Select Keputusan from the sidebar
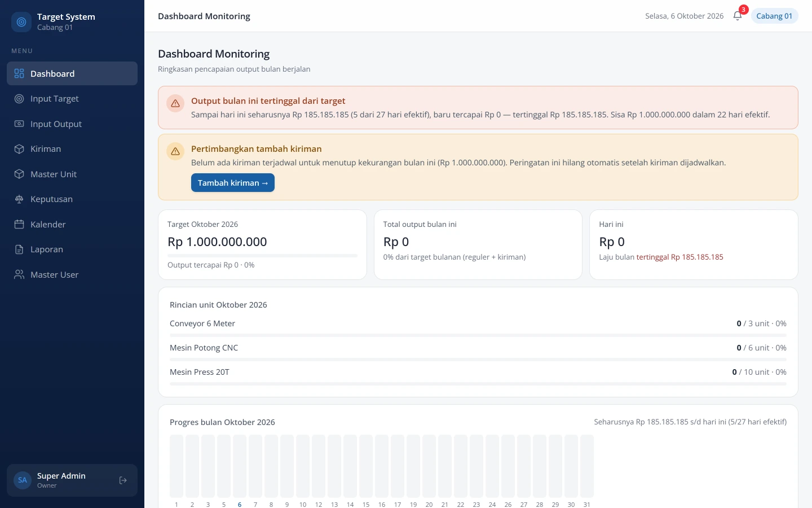This screenshot has height=508, width=812. [x=72, y=199]
